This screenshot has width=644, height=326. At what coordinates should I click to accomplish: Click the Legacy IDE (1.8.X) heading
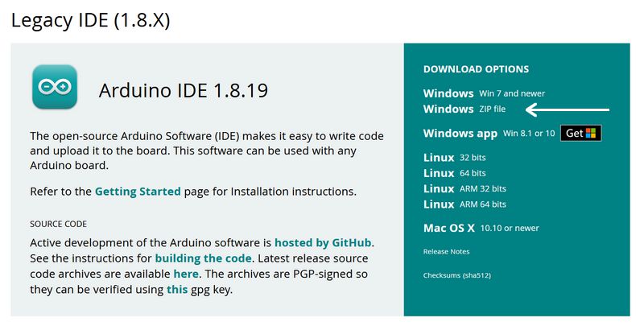click(x=90, y=20)
